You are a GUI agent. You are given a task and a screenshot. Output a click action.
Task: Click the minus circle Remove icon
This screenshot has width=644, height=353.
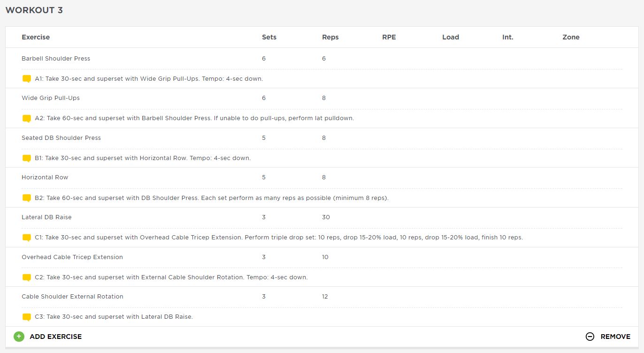pyautogui.click(x=590, y=337)
